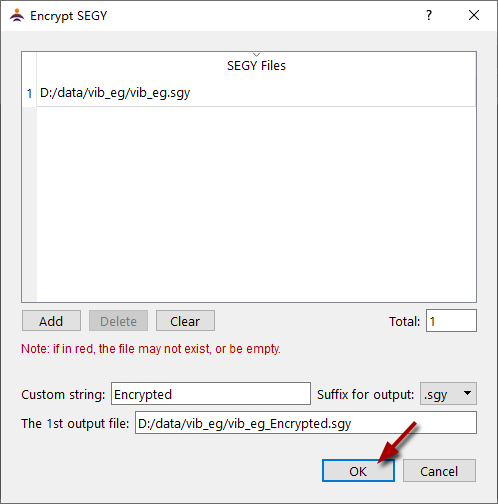Select row number 1 header

(29, 93)
